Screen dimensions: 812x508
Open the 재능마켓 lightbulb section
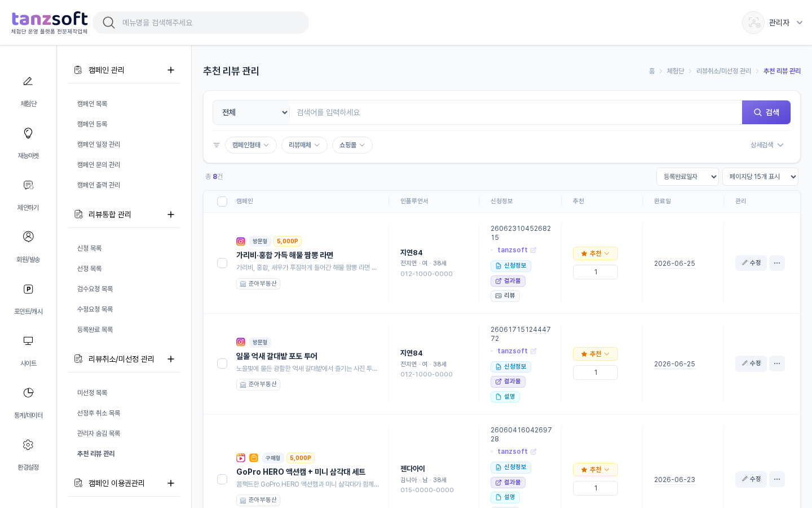click(x=28, y=142)
